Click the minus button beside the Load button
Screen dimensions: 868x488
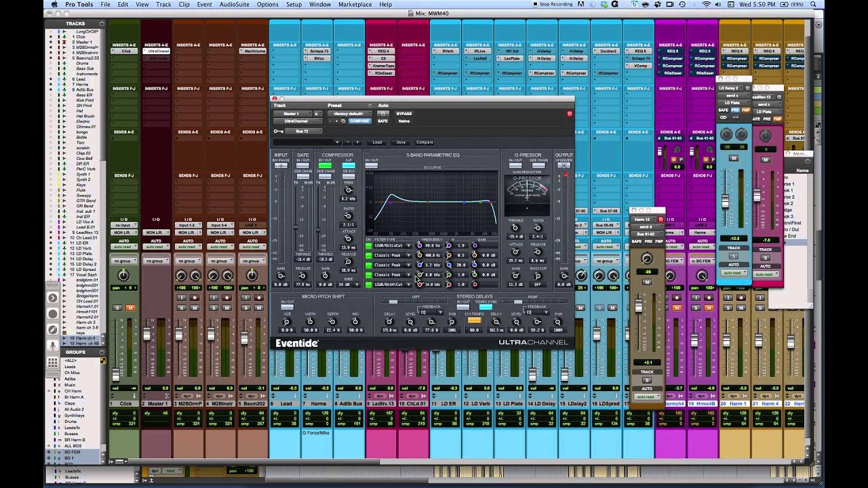coord(347,142)
